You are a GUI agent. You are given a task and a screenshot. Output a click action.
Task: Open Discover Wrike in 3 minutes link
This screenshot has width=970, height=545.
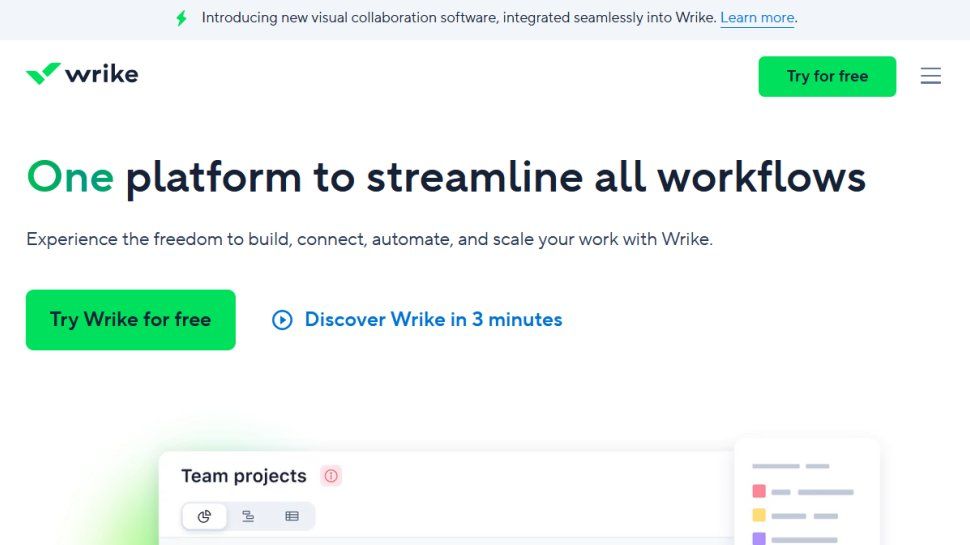pyautogui.click(x=433, y=320)
